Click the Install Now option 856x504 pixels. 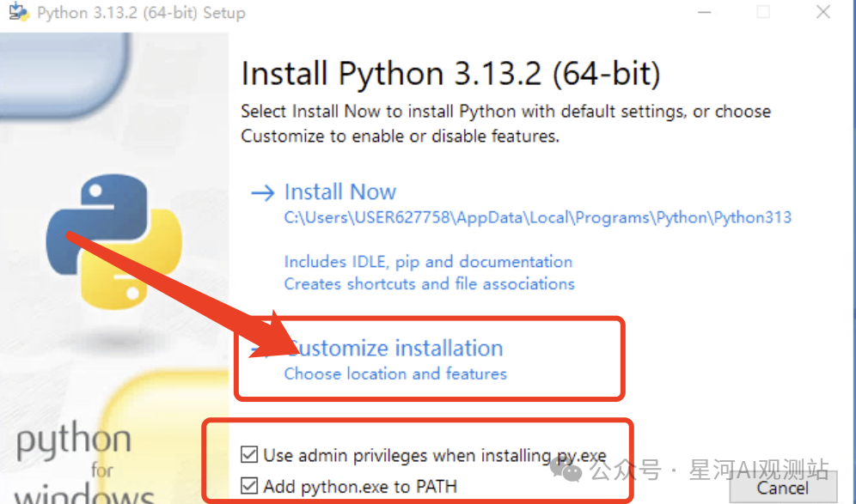tap(339, 192)
